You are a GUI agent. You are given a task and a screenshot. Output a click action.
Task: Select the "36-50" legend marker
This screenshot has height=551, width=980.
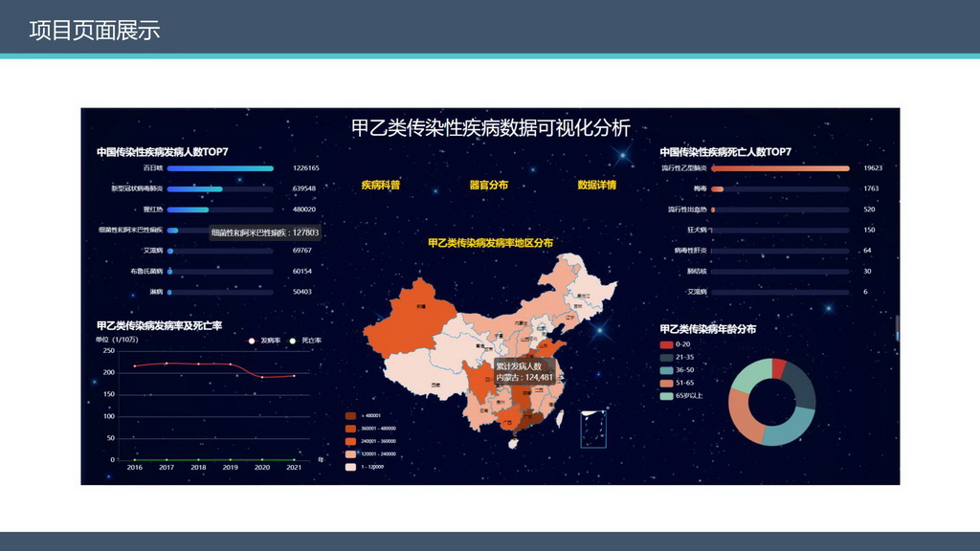665,369
